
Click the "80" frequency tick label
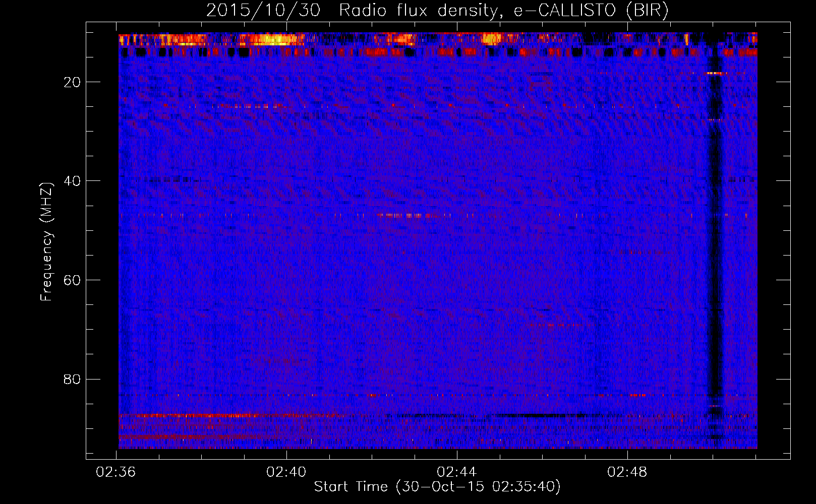pos(73,379)
